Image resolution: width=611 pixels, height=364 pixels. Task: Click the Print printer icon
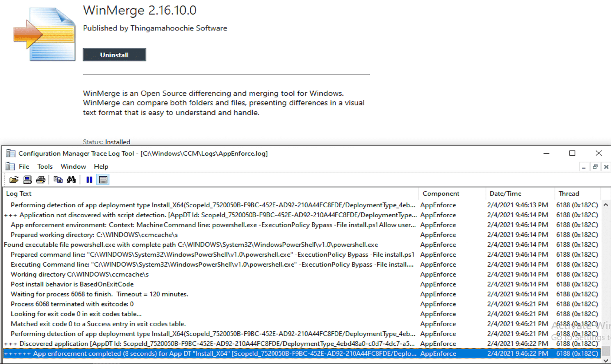pos(41,180)
